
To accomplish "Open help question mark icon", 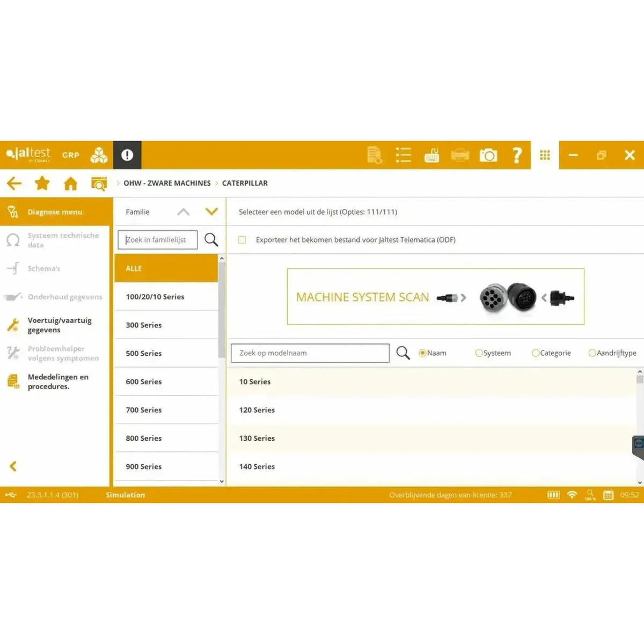I will coord(517,155).
